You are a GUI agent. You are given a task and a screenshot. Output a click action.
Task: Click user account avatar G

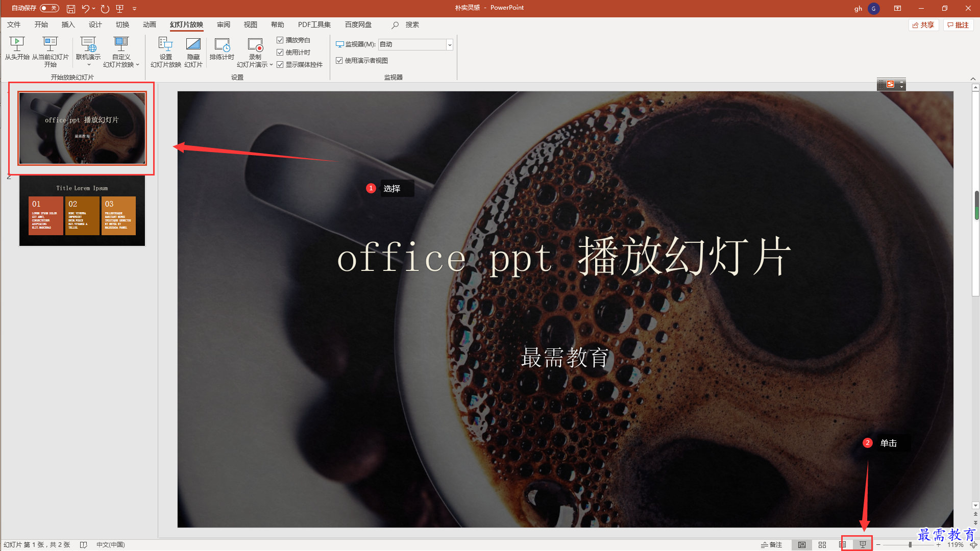point(873,9)
